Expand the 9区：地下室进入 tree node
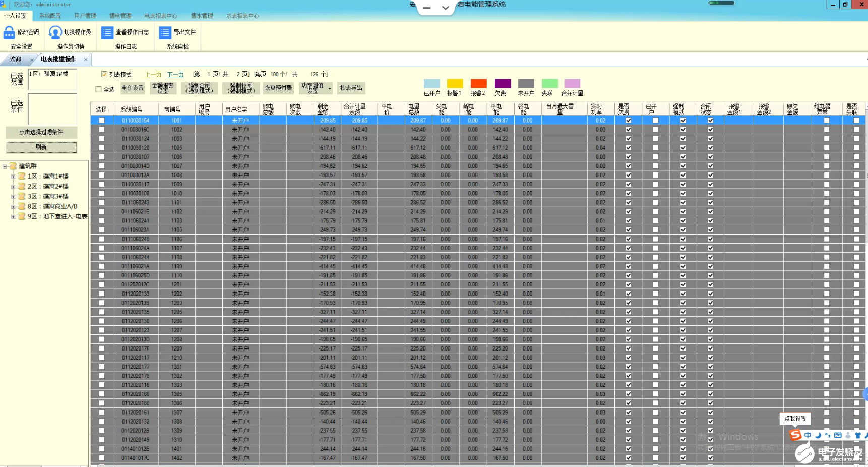Viewport: 868px width, 467px height. [x=13, y=216]
